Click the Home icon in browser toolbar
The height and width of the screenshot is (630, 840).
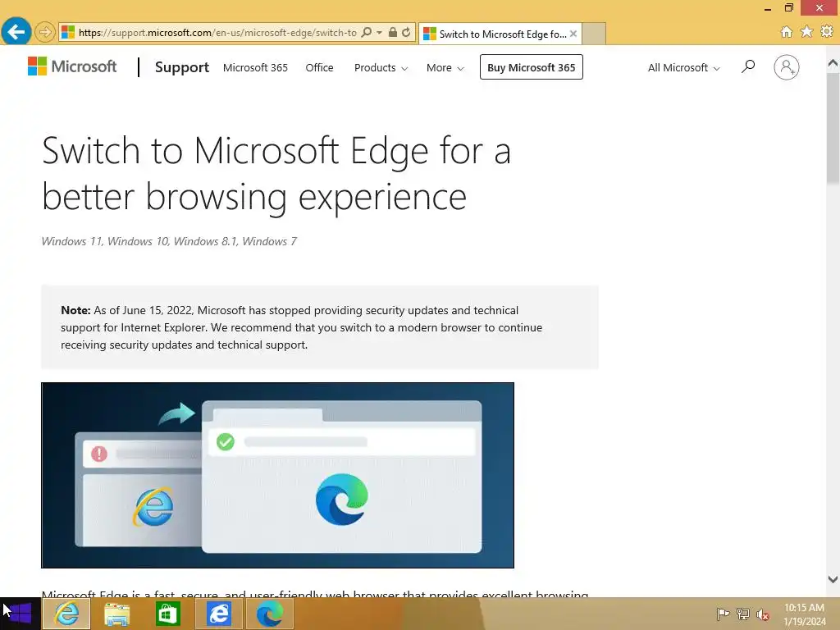786,32
